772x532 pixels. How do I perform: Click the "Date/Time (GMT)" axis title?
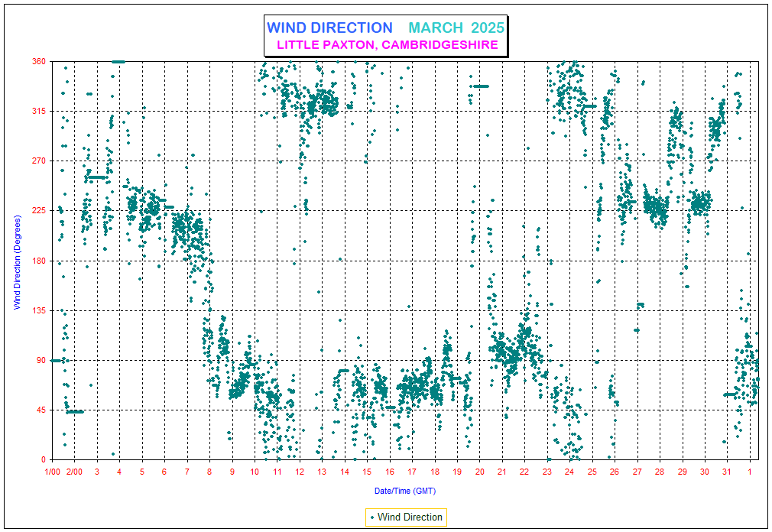pos(405,491)
